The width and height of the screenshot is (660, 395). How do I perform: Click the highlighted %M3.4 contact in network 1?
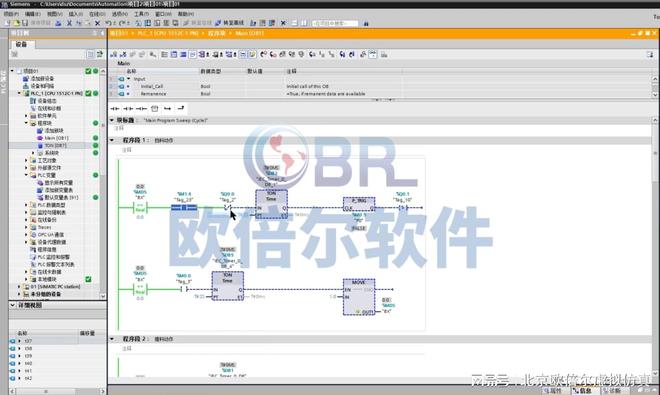pos(184,208)
